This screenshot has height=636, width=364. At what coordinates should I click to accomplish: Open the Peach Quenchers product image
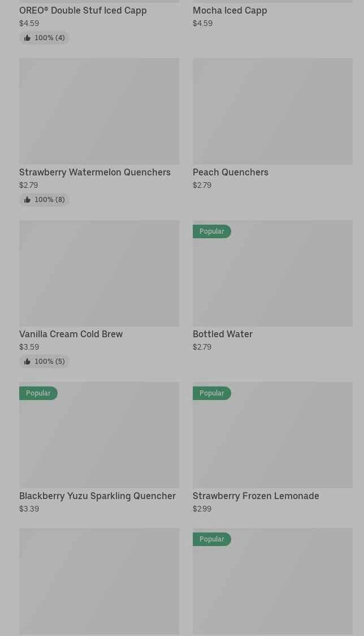pyautogui.click(x=272, y=111)
